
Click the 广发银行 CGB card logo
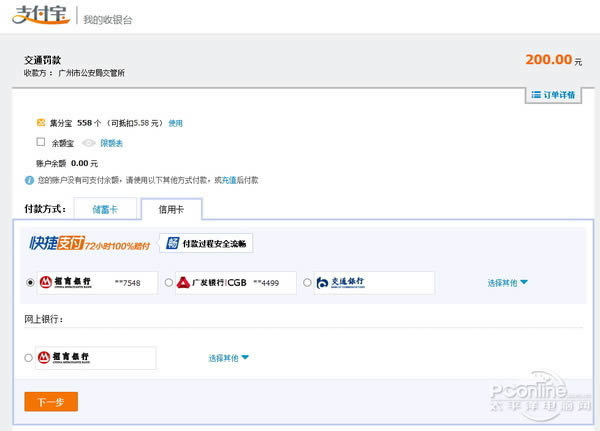(x=212, y=283)
